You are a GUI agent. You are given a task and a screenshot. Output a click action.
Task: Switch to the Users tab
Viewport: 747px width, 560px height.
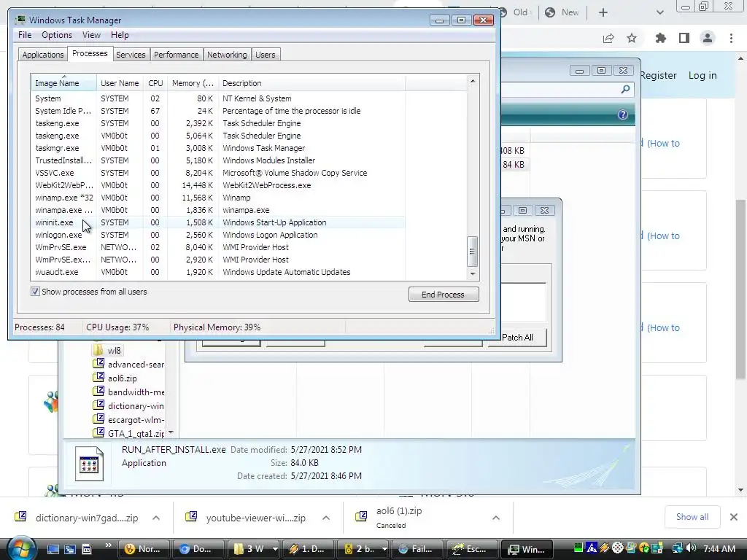(x=266, y=54)
